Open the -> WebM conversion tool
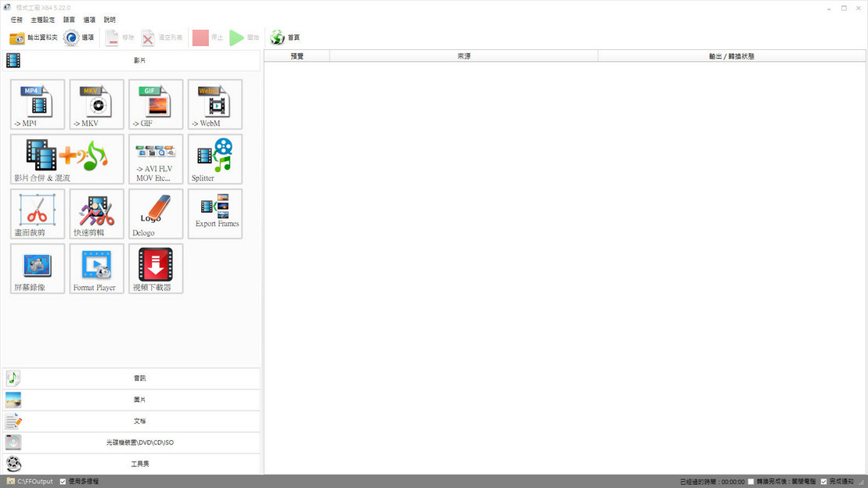 coord(215,104)
